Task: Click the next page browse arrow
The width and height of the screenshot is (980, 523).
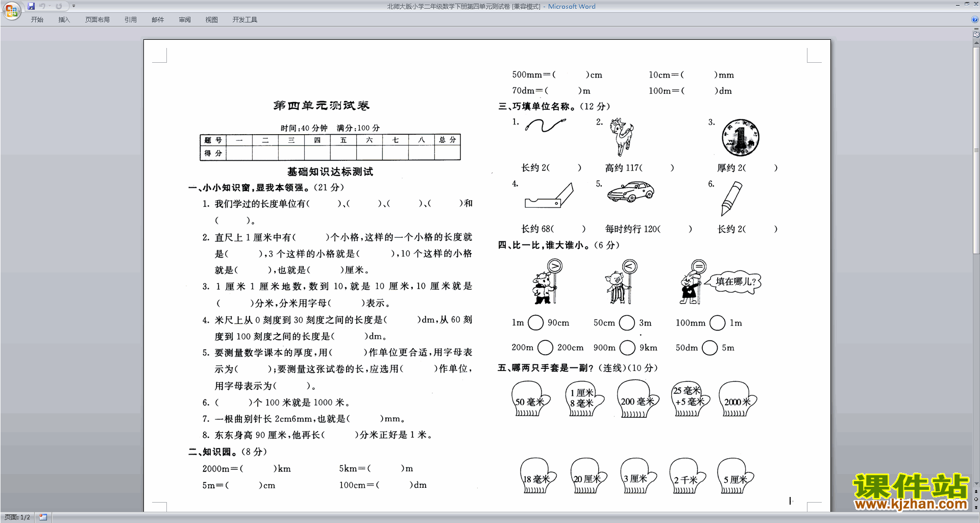Action: 976,507
